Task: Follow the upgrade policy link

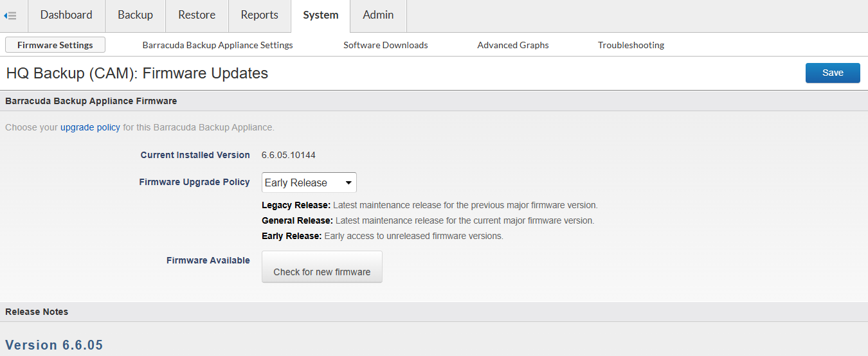Action: coord(90,127)
